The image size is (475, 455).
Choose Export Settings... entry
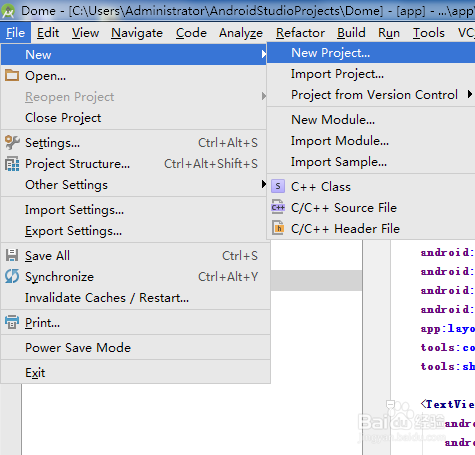(134, 231)
